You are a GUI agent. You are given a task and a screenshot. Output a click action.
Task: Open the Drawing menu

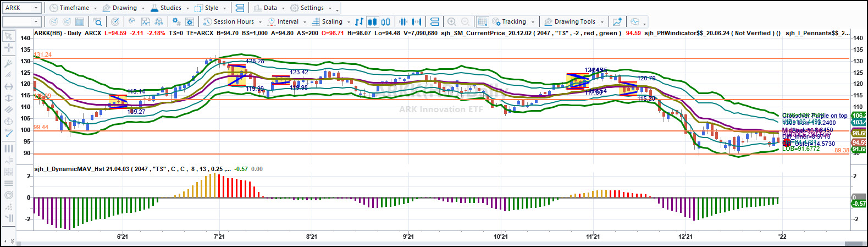(124, 8)
